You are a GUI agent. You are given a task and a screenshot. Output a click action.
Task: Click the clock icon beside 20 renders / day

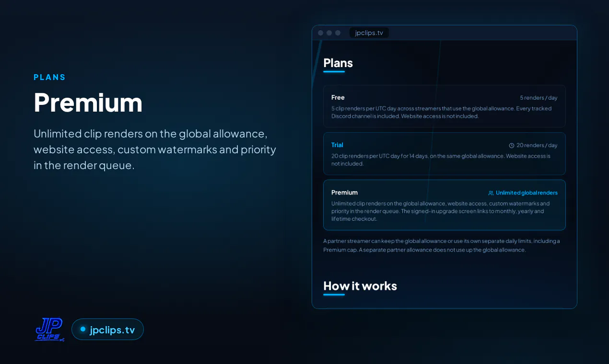pyautogui.click(x=512, y=146)
